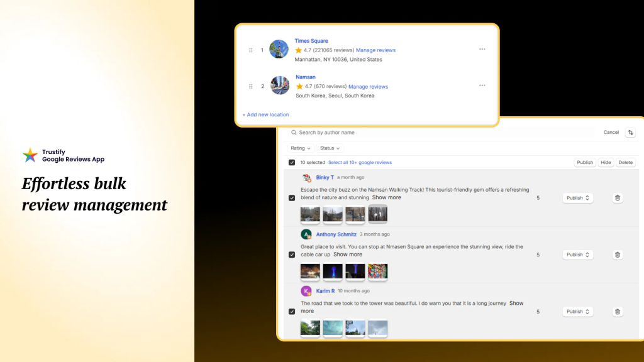Uncheck Karim R's review checkbox
The image size is (644, 362).
tap(292, 312)
